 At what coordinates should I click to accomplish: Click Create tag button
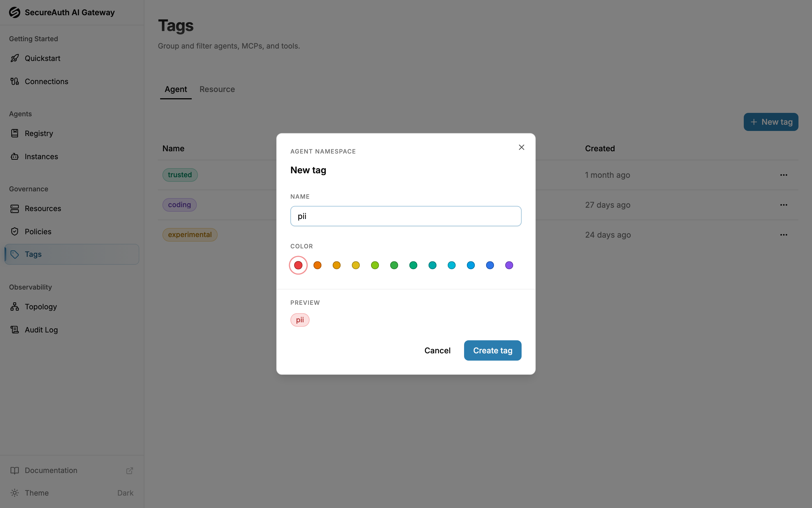pyautogui.click(x=493, y=351)
